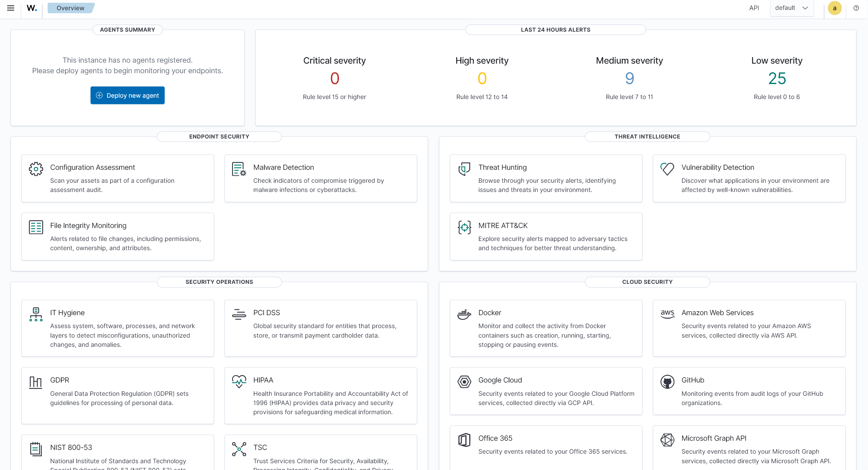Click the SECURITY OPERATIONS section heading
The image size is (868, 470).
pos(219,282)
